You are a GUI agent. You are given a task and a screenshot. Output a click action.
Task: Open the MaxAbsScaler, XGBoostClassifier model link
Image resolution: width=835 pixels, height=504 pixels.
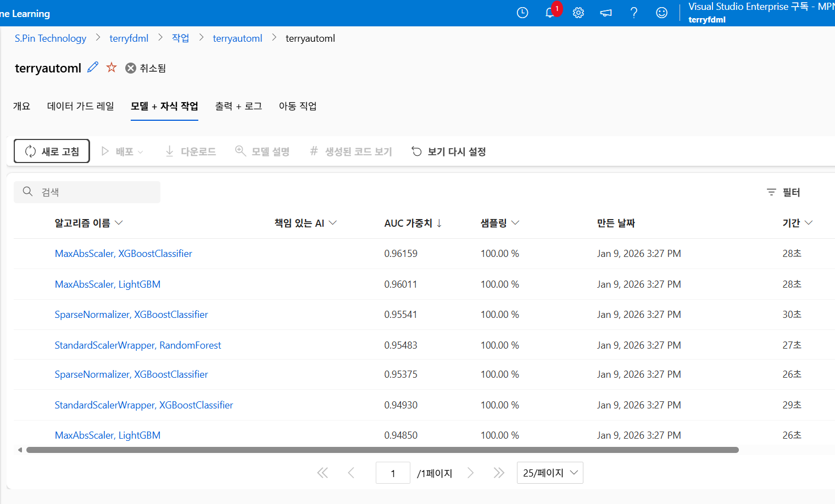123,253
